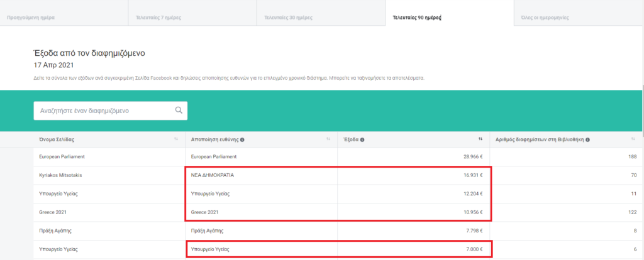Image resolution: width=644 pixels, height=260 pixels.
Task: Click the 16.931 € spend value
Action: pyautogui.click(x=473, y=175)
